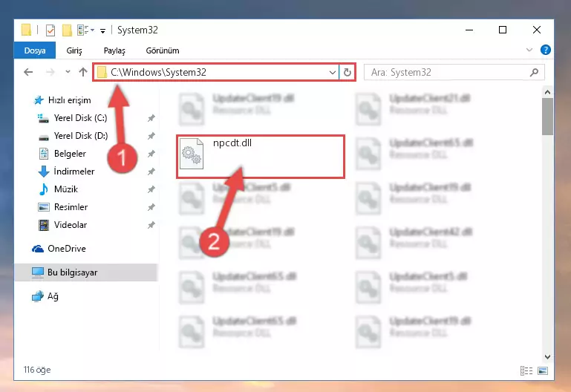The height and width of the screenshot is (392, 571).
Task: Close the System32 window
Action: pyautogui.click(x=536, y=30)
